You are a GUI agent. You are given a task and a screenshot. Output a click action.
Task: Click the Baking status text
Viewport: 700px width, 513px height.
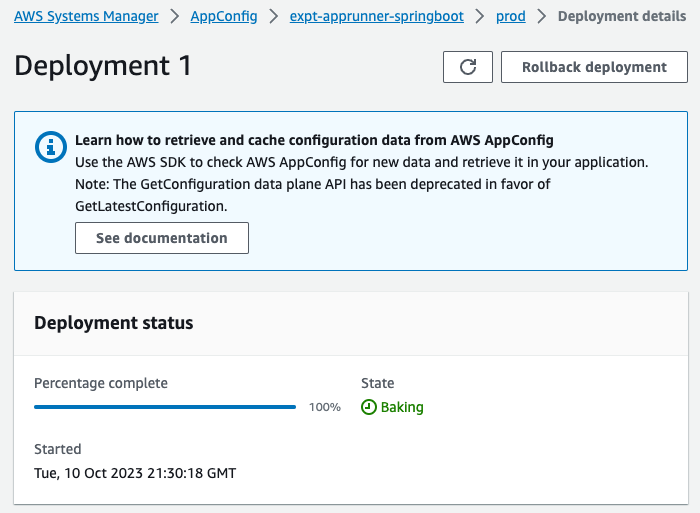coord(402,407)
